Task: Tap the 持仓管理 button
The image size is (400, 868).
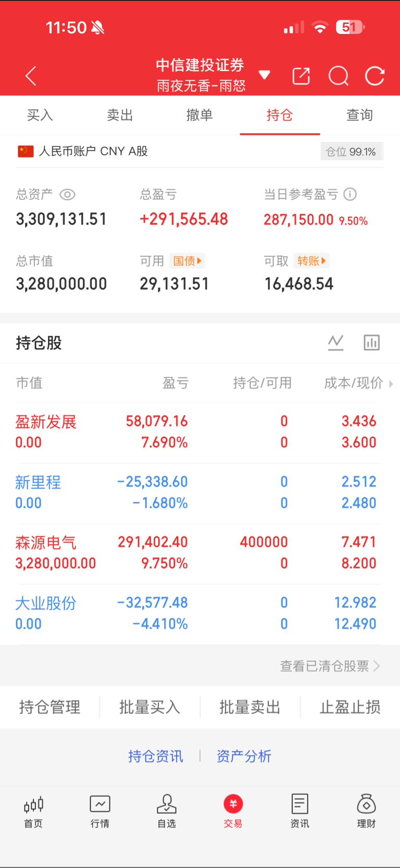Action: point(50,707)
